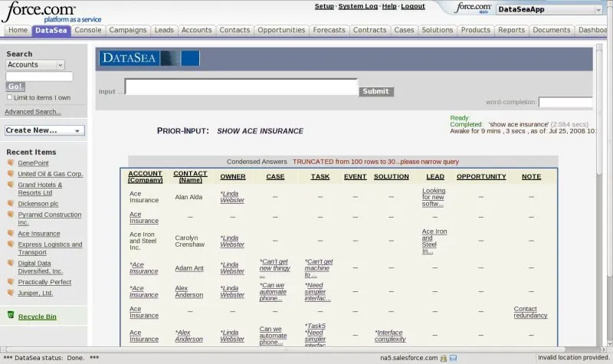Viewport: 613px width, 364px height.
Task: Click the icon beside Practically Perfect
Action: (11, 281)
